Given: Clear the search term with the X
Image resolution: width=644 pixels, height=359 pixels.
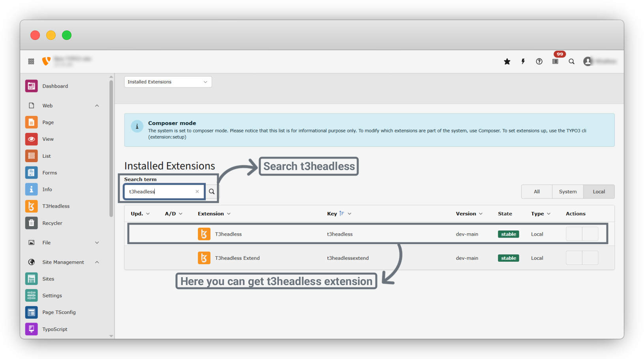Looking at the screenshot, I should pyautogui.click(x=197, y=191).
